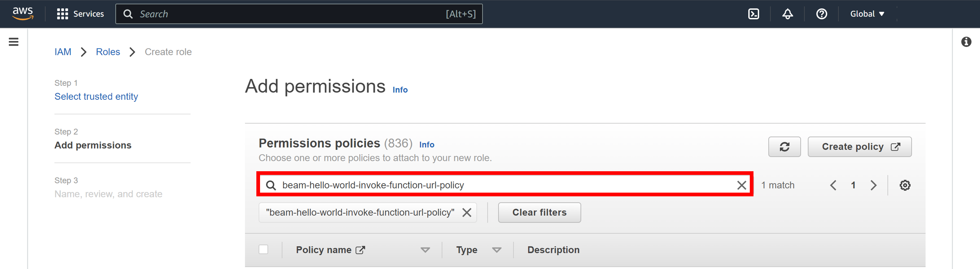Open AWS CloudShell from the top bar
The image size is (980, 269).
tap(754, 14)
